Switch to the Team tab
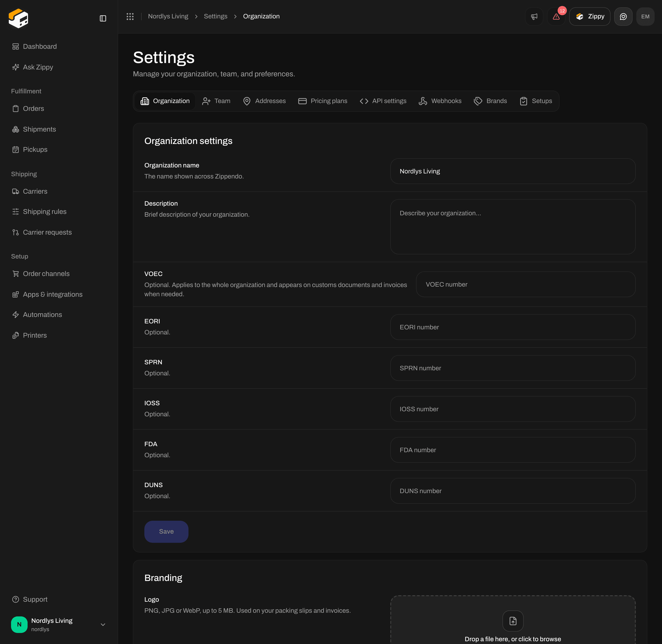 tap(216, 101)
